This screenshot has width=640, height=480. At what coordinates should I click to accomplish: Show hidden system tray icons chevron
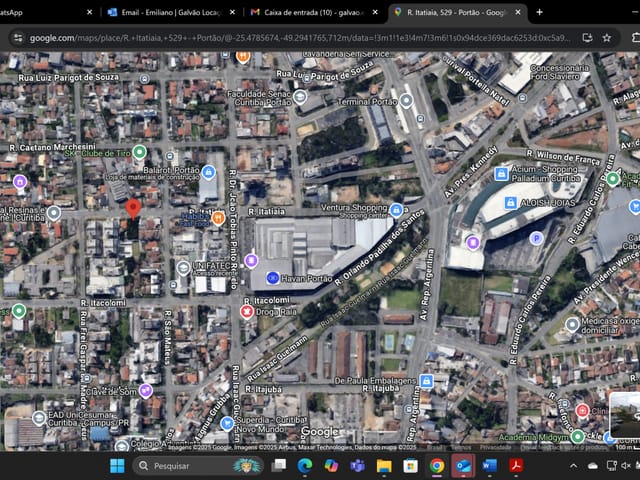click(x=573, y=466)
